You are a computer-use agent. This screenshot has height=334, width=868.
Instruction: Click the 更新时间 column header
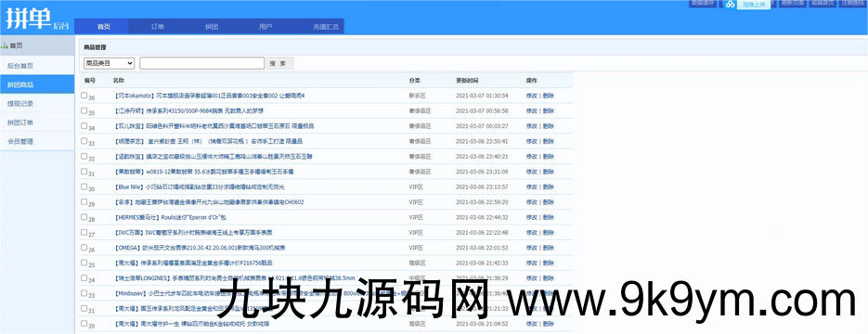tap(467, 80)
